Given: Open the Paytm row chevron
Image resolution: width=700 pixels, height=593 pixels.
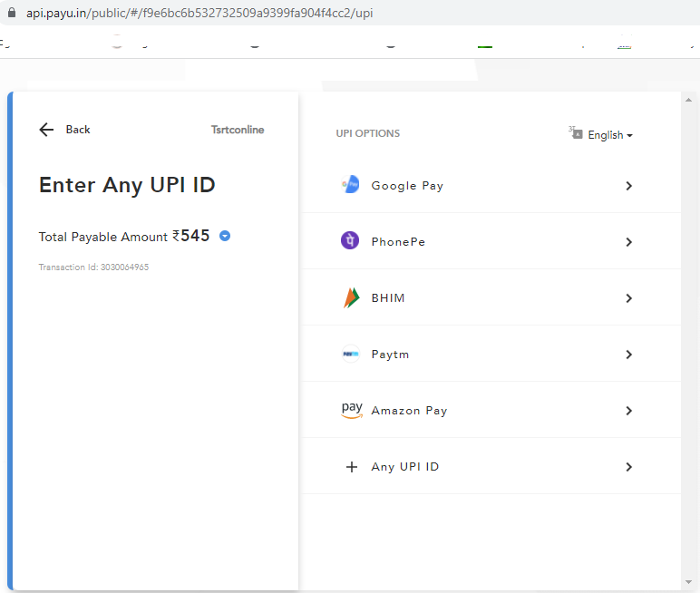Looking at the screenshot, I should (x=629, y=355).
